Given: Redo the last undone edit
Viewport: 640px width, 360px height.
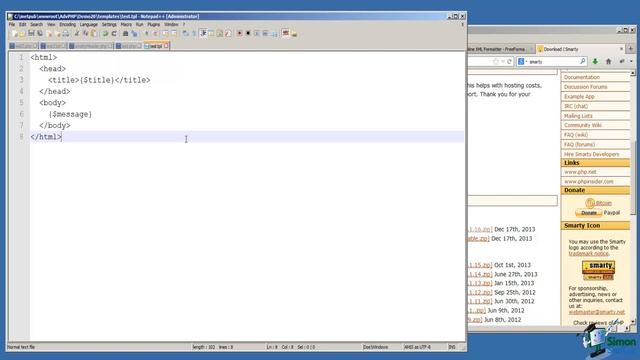Looking at the screenshot, I should (114, 33).
